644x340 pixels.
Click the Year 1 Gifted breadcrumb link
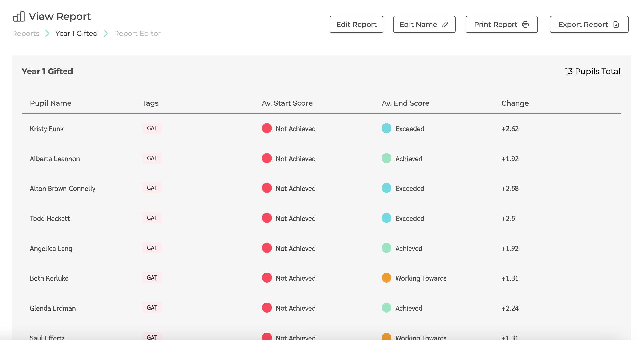coord(76,33)
